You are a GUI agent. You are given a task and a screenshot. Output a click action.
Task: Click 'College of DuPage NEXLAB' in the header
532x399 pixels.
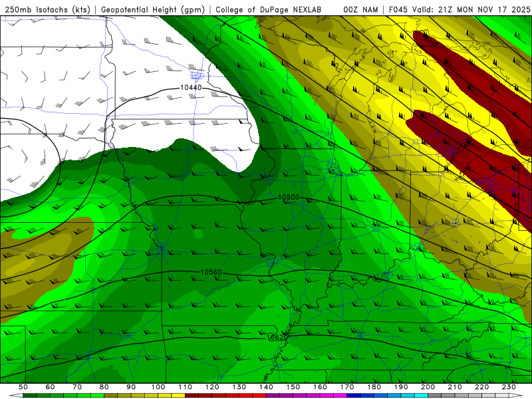pos(268,9)
